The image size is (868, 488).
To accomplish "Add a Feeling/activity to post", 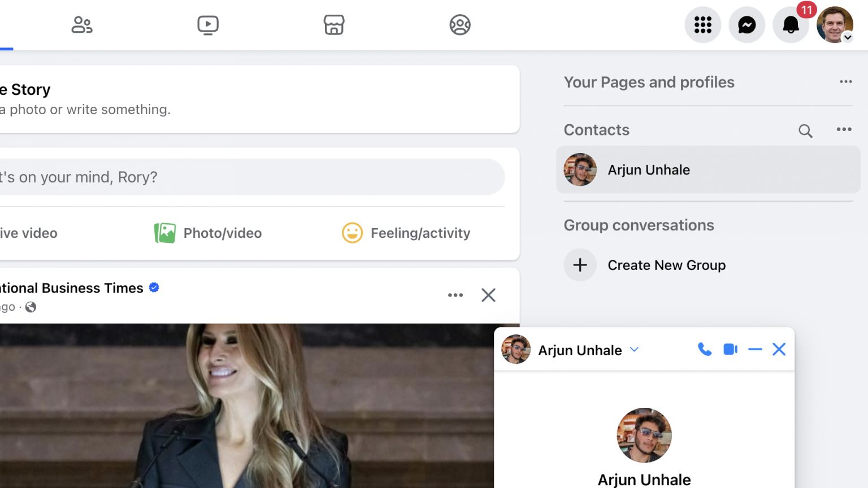I will point(406,233).
